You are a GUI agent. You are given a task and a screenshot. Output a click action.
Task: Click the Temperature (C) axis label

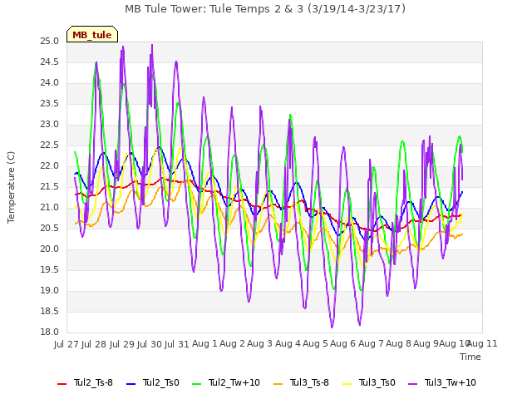click(x=11, y=187)
